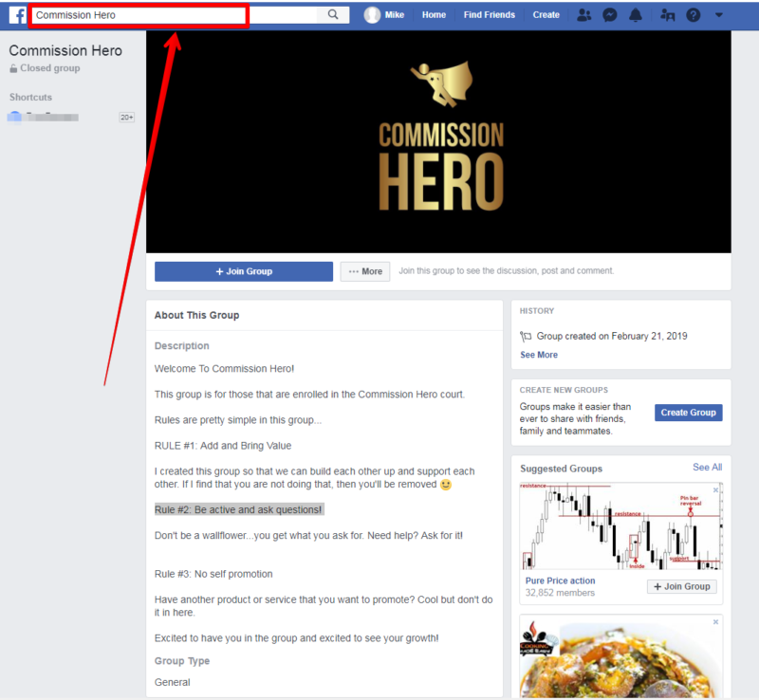Click the Closed group label

50,68
